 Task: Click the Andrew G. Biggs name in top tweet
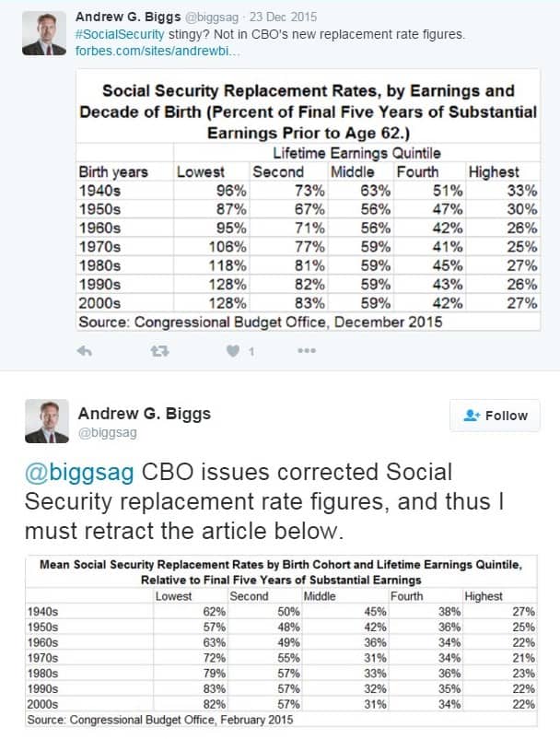(128, 17)
